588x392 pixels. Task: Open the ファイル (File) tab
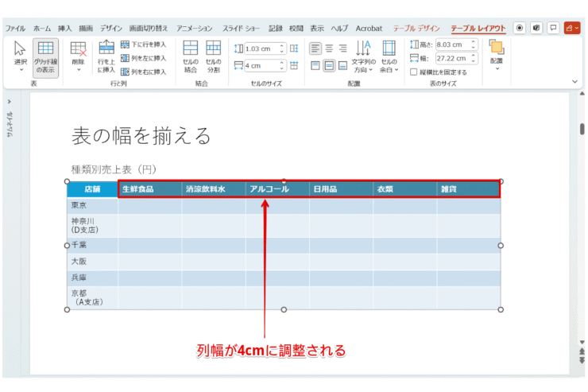[15, 29]
